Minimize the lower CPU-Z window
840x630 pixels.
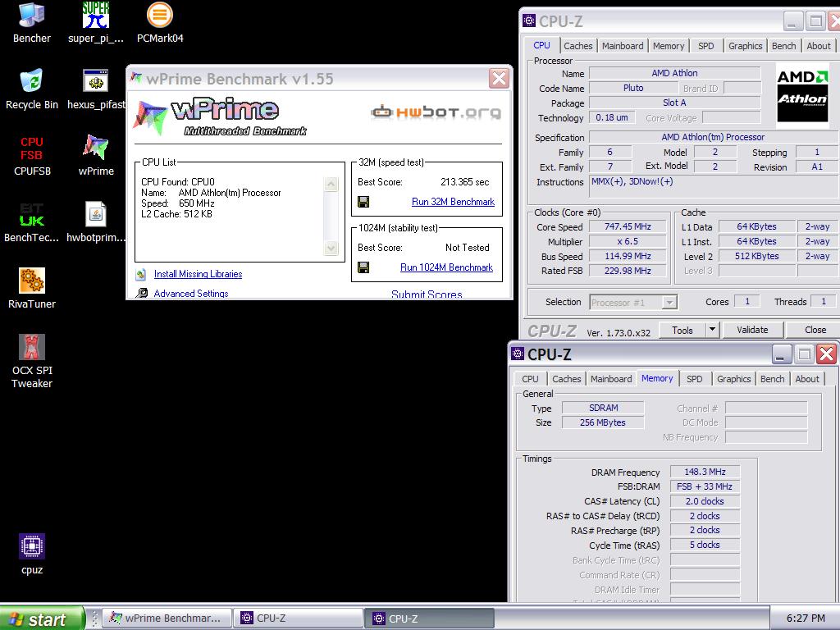click(x=781, y=354)
